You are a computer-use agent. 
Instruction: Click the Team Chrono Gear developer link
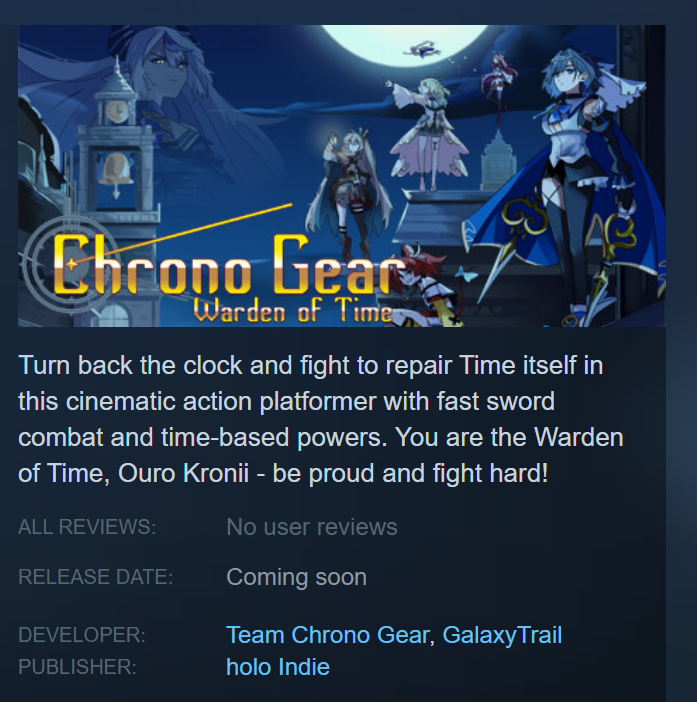(x=328, y=635)
